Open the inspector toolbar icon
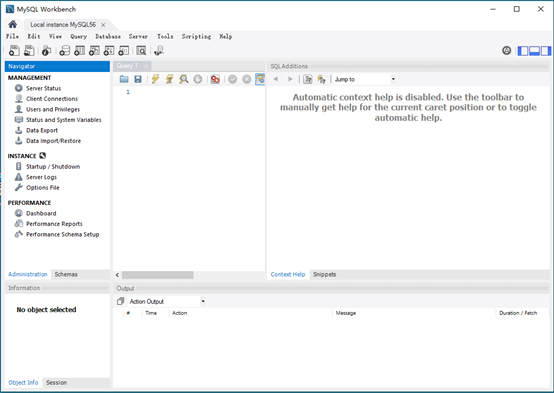Screen dimensions: 554x393 46,51
